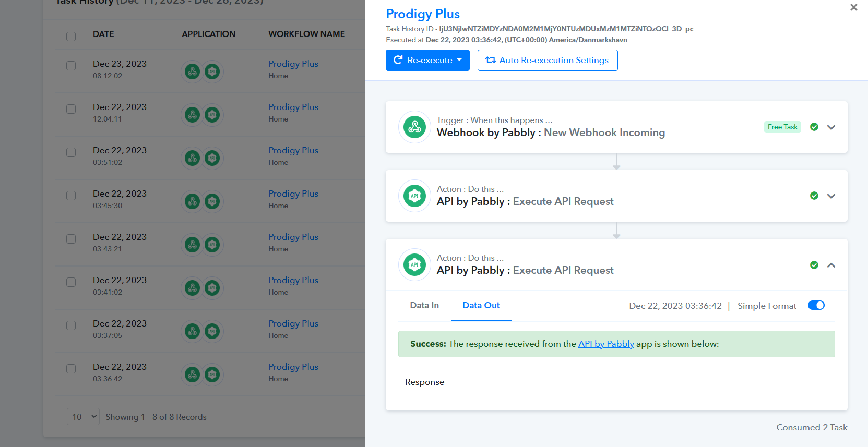Screen dimensions: 868x447
Task: Click API icon in 03:37:05 row
Action: (x=212, y=331)
